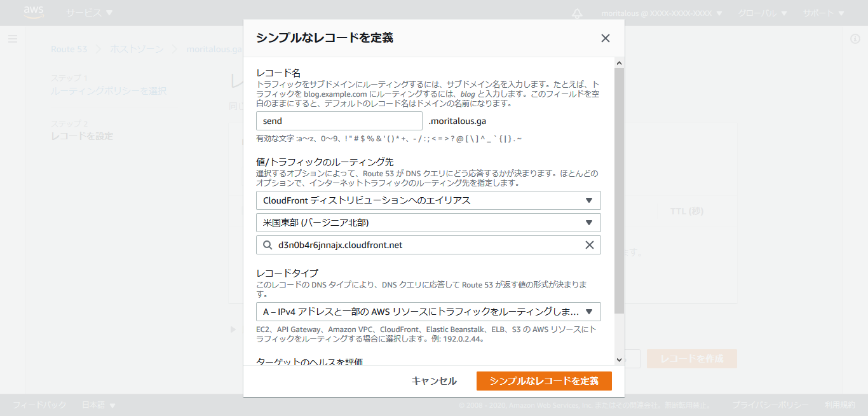Click the orange シンプルなレコードを定義 button
Image resolution: width=868 pixels, height=416 pixels.
point(544,381)
